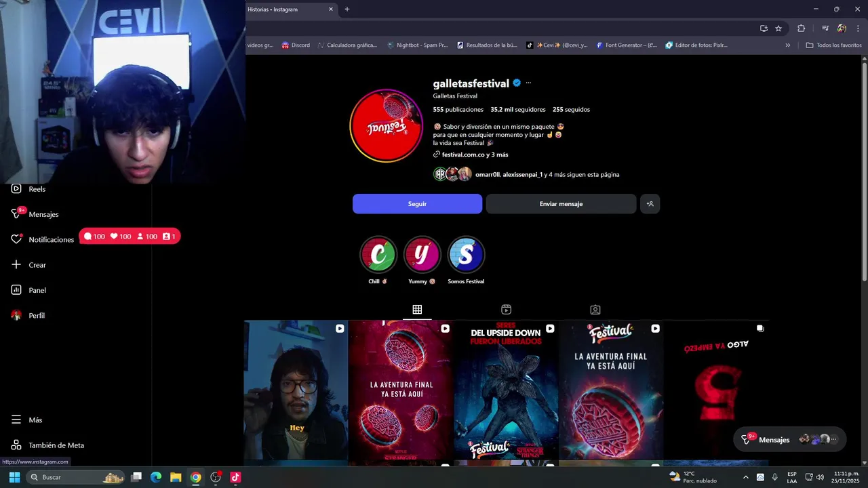Open Calculadora gráfica bookmark
868x488 pixels.
click(347, 45)
